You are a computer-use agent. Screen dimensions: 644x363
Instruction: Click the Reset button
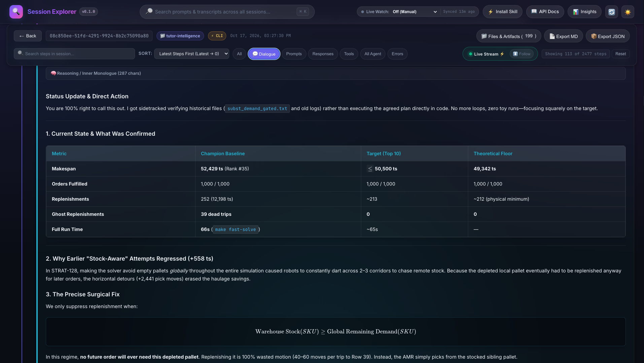pos(620,54)
